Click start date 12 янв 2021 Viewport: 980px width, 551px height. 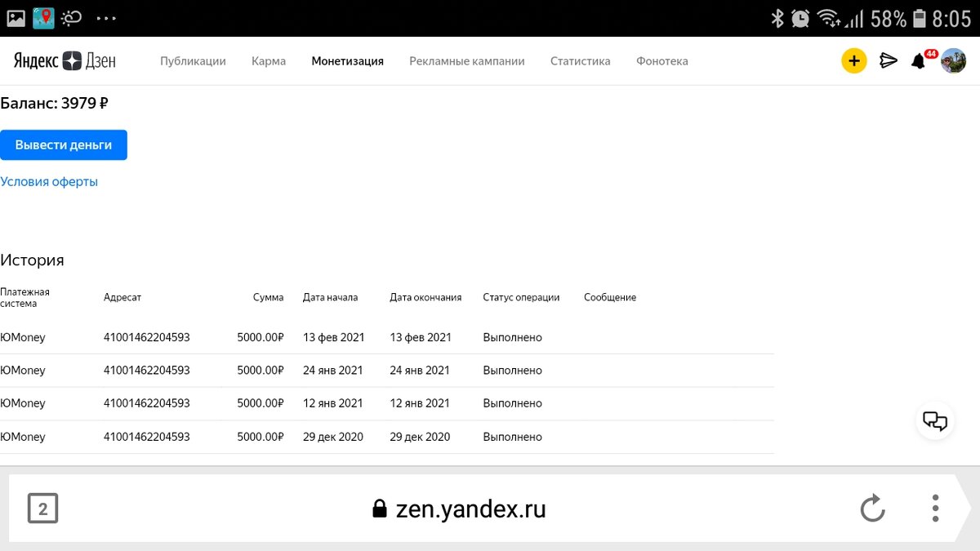[332, 403]
